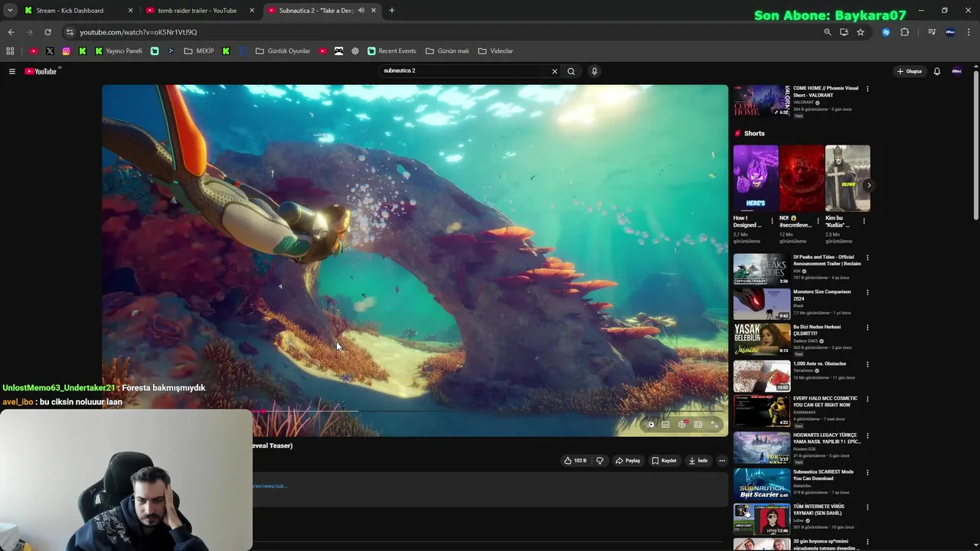Screen dimensions: 980x551
Task: Click the Oluştur create button
Action: coord(910,71)
